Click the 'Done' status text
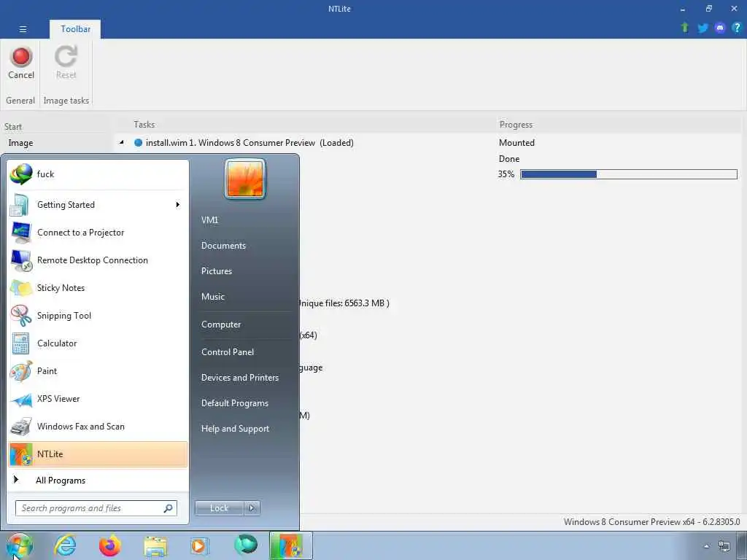747x560 pixels. (x=508, y=158)
